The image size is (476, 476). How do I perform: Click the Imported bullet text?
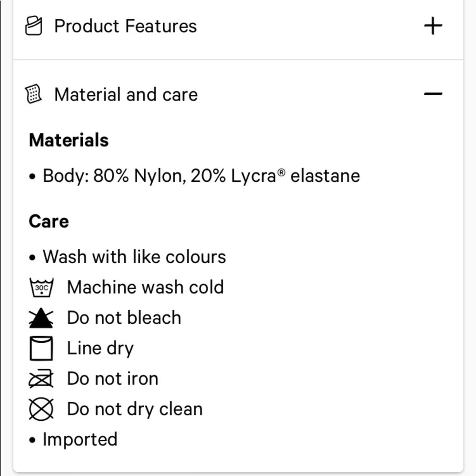pos(80,439)
